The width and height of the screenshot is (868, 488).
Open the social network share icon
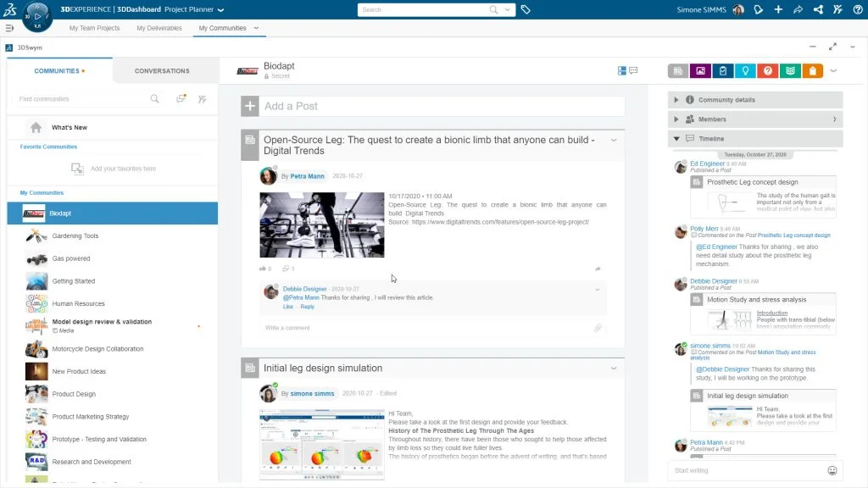818,9
